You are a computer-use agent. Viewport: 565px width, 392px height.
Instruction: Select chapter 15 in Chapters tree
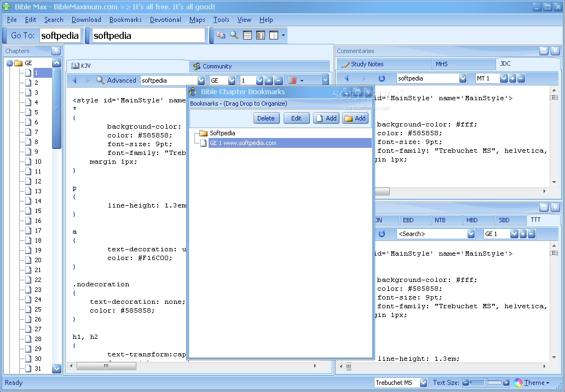point(38,211)
